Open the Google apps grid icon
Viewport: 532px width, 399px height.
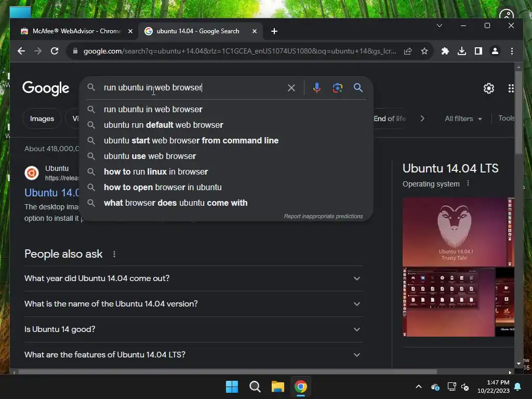coord(511,88)
